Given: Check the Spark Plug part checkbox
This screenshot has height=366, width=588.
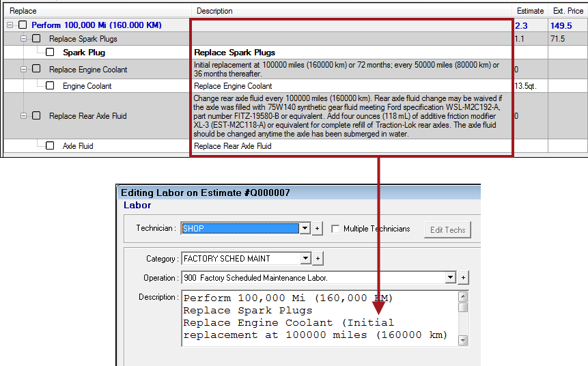Looking at the screenshot, I should (50, 52).
